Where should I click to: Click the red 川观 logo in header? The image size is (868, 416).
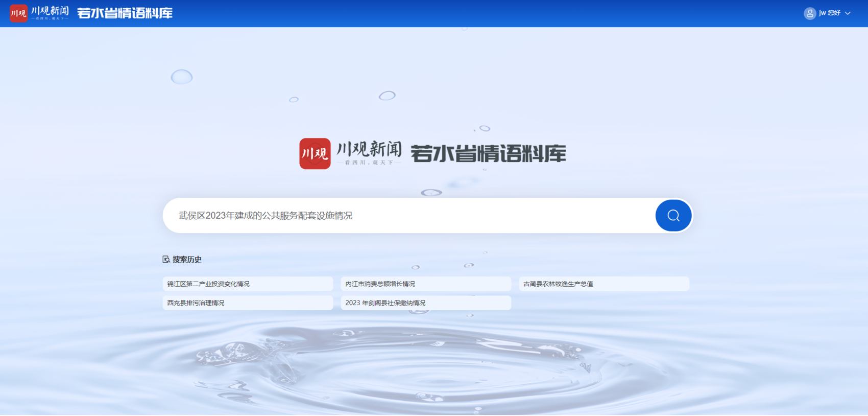(x=18, y=13)
